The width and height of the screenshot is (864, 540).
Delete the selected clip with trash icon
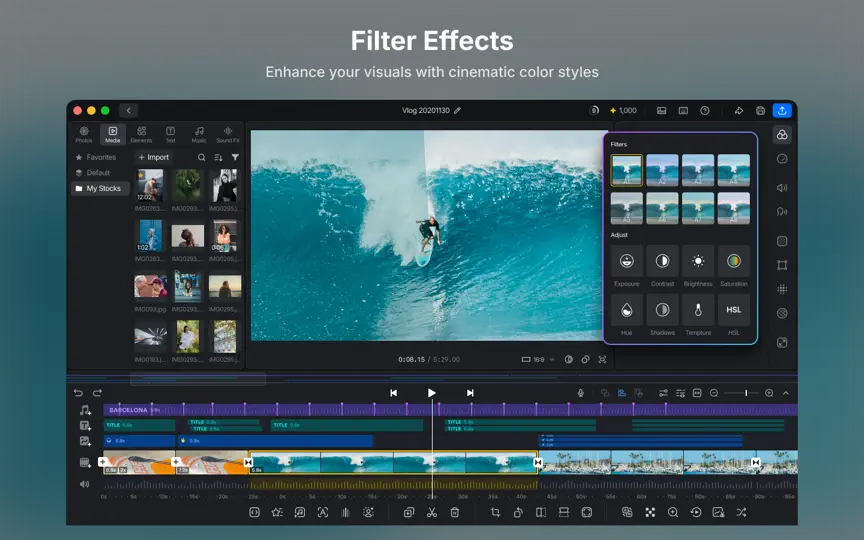coord(455,512)
